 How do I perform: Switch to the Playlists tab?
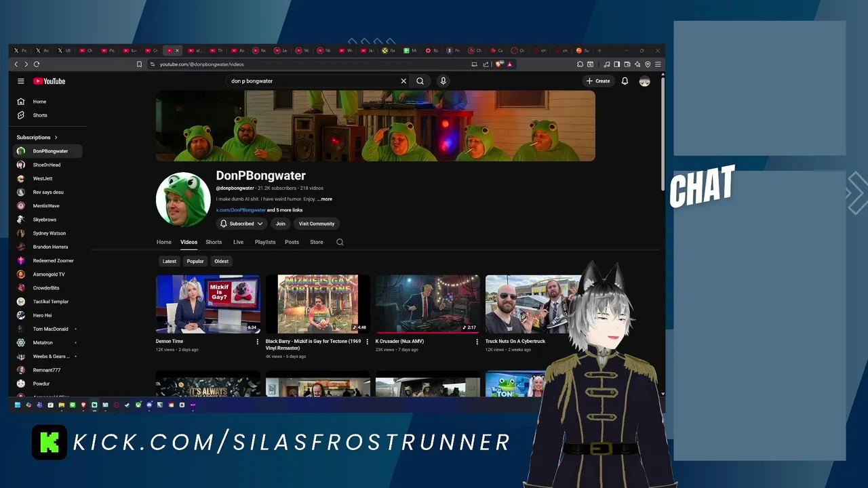(x=265, y=242)
